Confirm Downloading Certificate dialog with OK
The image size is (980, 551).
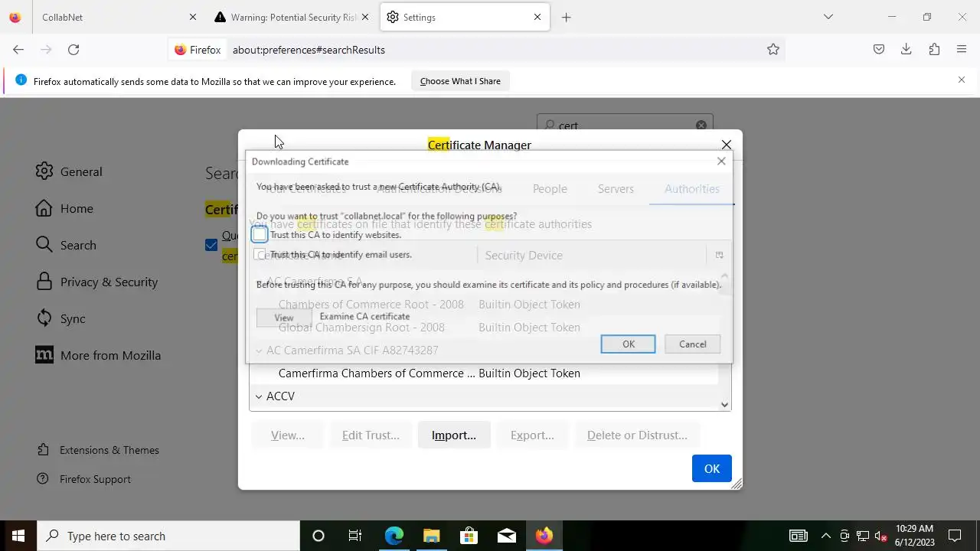click(628, 344)
